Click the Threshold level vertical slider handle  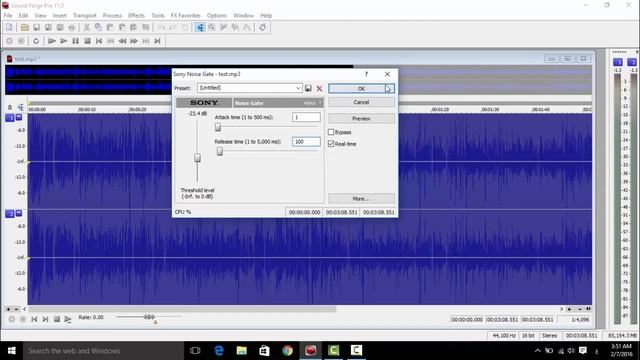197,158
